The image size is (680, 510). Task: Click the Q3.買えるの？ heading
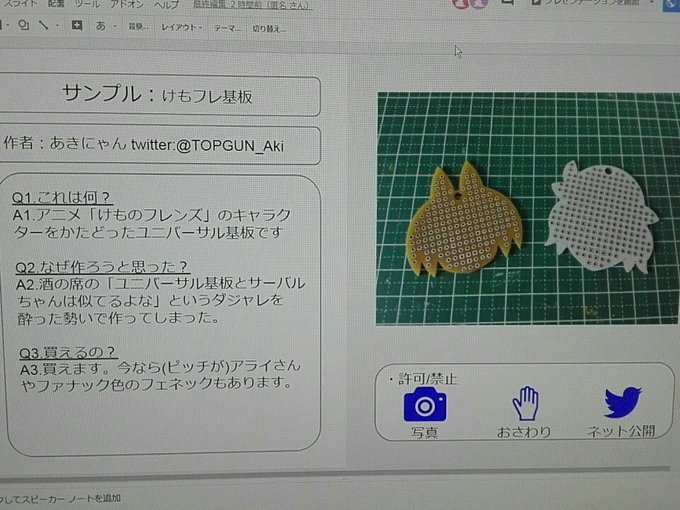point(68,352)
